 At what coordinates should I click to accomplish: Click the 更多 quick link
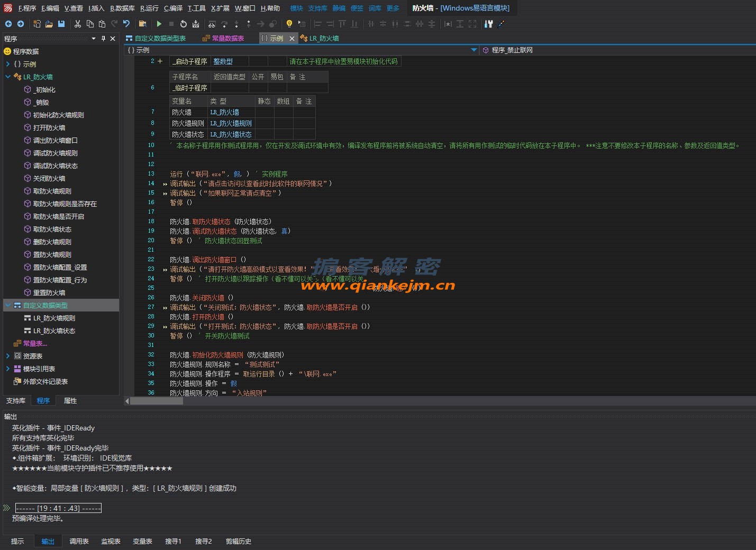click(x=393, y=8)
